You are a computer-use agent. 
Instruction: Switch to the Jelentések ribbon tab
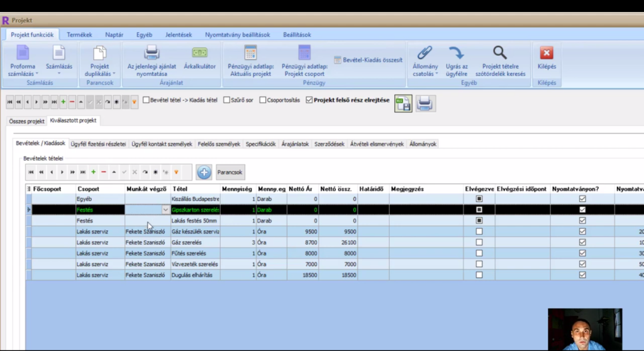[x=179, y=35]
